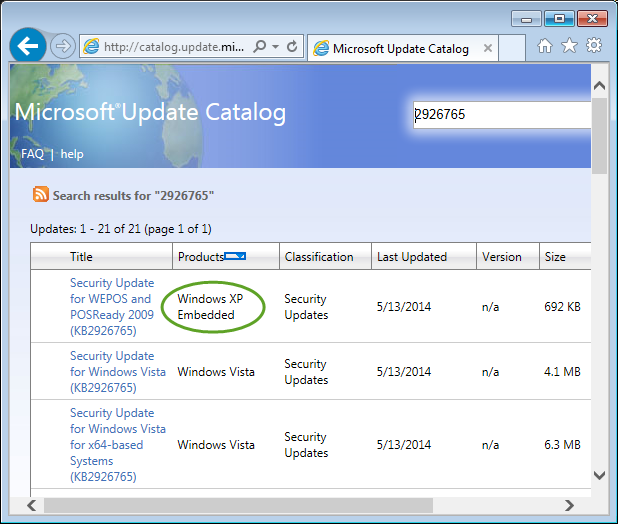This screenshot has width=618, height=524.
Task: Sort by the Products column header
Action: (201, 257)
